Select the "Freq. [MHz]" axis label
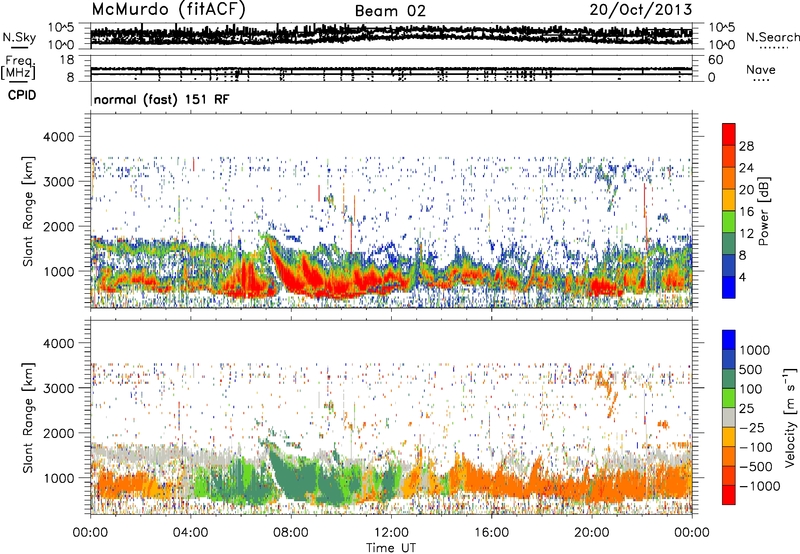800x554 pixels. click(18, 67)
